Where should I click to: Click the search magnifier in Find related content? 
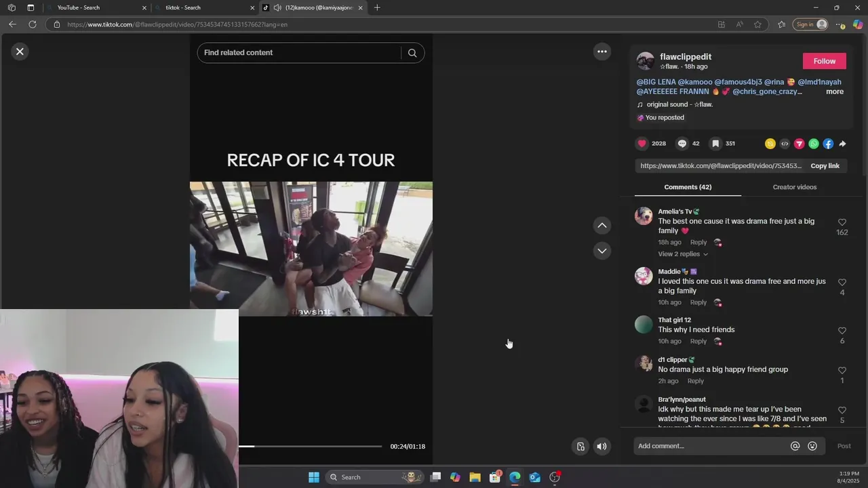click(x=412, y=53)
